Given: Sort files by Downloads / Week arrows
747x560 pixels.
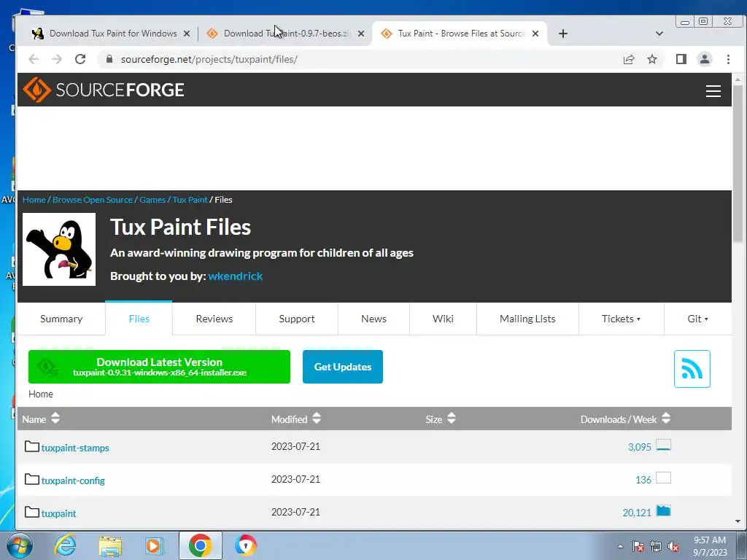Looking at the screenshot, I should [x=666, y=419].
